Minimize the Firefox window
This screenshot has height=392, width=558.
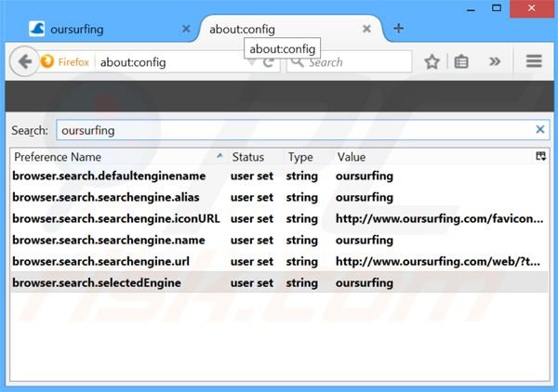pyautogui.click(x=471, y=9)
